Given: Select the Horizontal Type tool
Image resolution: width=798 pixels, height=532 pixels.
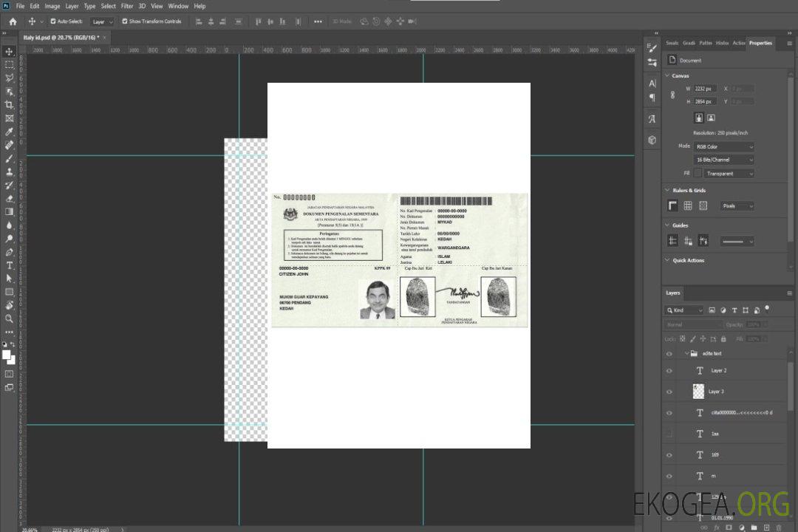Looking at the screenshot, I should 9,265.
